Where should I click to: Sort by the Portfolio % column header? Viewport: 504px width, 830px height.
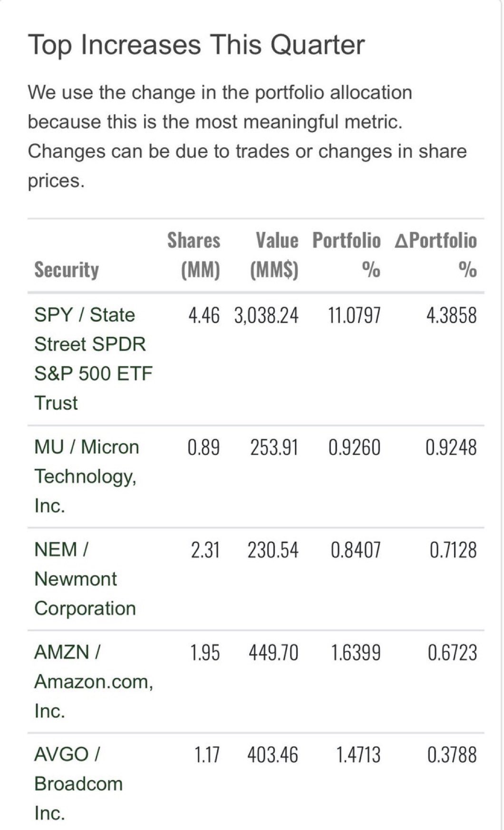(x=347, y=255)
